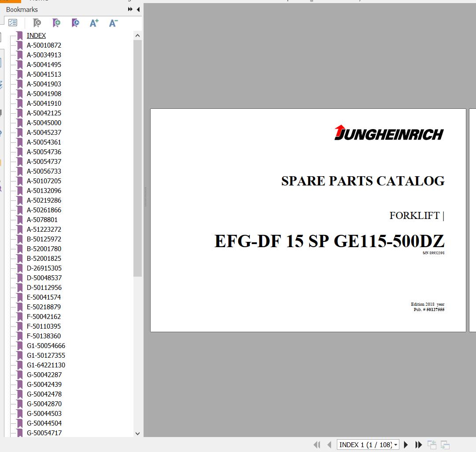
Task: Click the bookmark properties flag icon
Action: pos(75,23)
